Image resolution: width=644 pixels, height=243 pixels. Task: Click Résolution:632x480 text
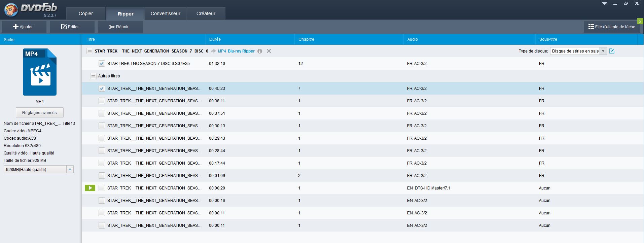pos(22,146)
